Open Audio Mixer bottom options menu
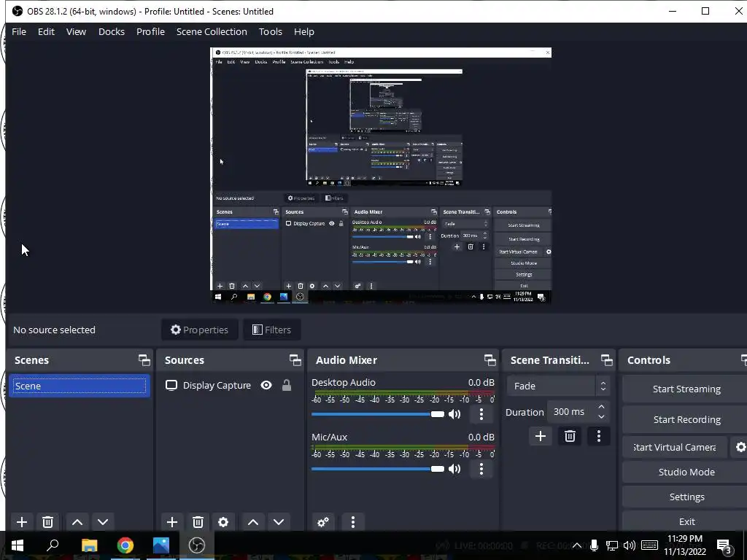 (353, 522)
